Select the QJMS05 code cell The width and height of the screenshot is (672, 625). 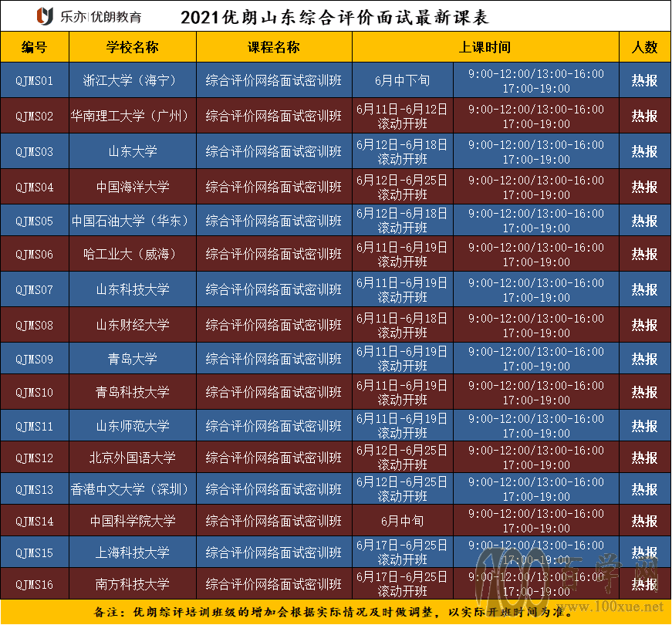34,221
